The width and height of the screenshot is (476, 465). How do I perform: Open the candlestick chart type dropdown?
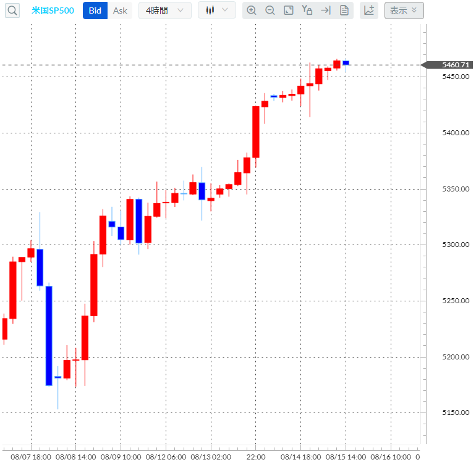pos(217,10)
